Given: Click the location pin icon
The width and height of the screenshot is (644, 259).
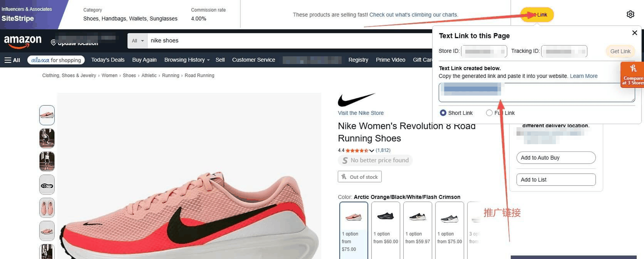Looking at the screenshot, I should tap(53, 43).
